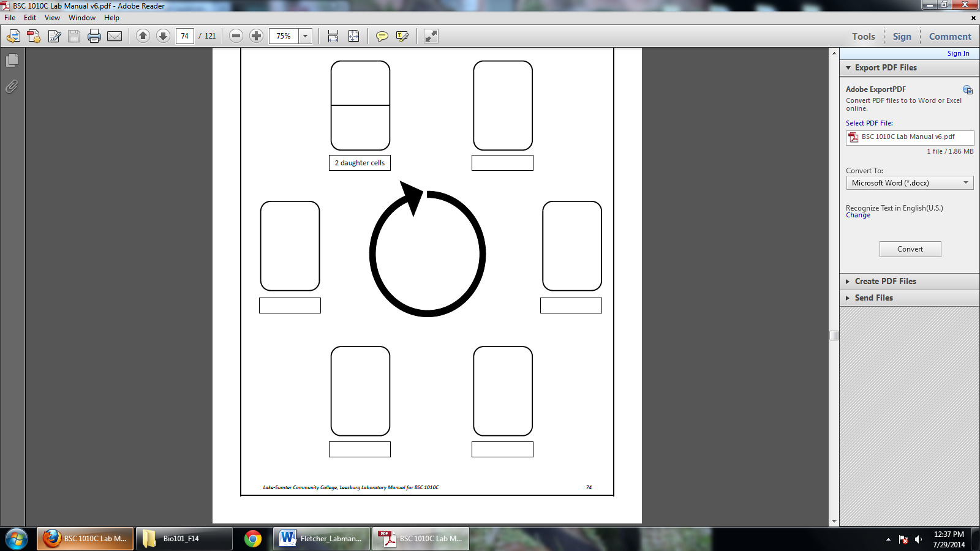
Task: Select the BSC 1010C Lab Manual v6.pdf file entry
Action: tap(910, 137)
